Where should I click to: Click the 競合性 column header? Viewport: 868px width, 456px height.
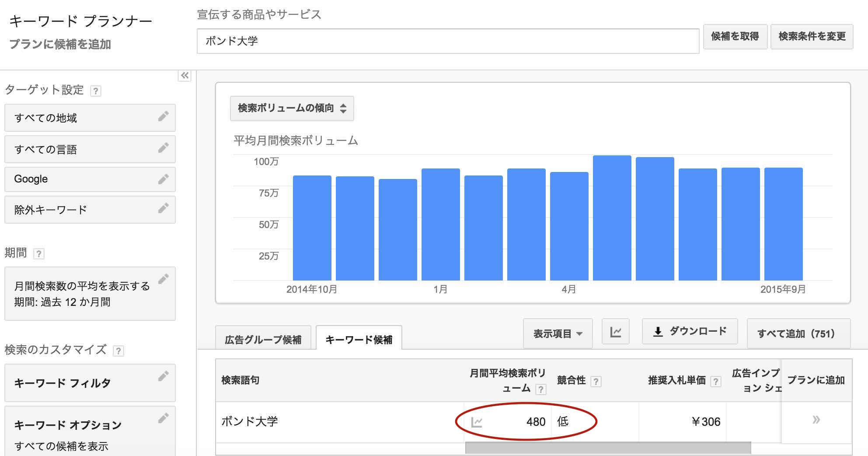[571, 380]
